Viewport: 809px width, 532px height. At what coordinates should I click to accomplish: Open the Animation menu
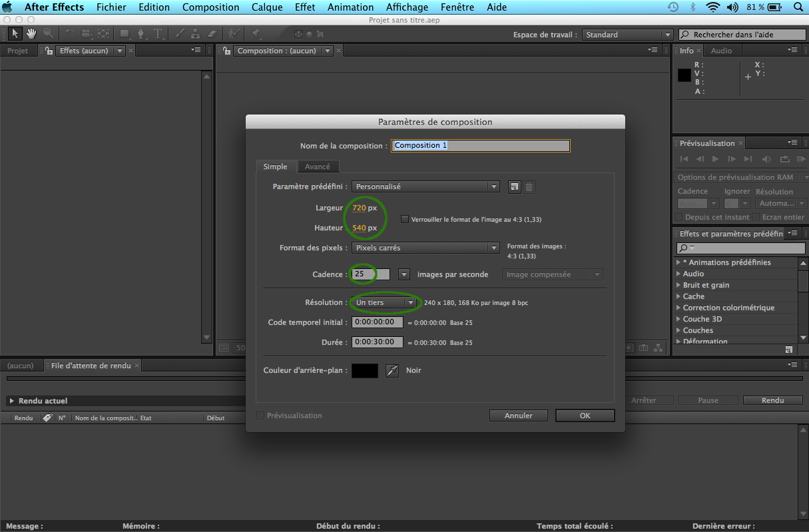350,7
